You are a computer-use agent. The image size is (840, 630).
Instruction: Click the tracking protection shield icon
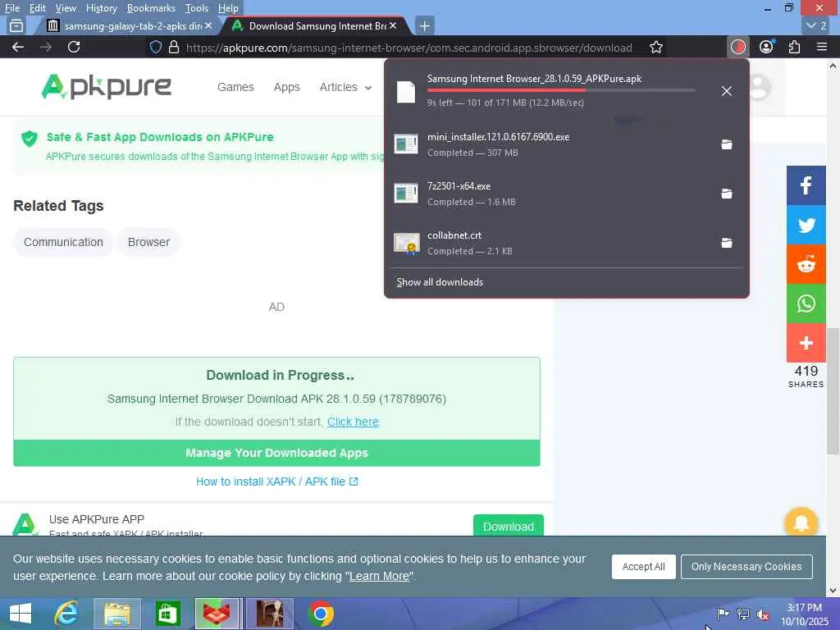click(x=155, y=47)
